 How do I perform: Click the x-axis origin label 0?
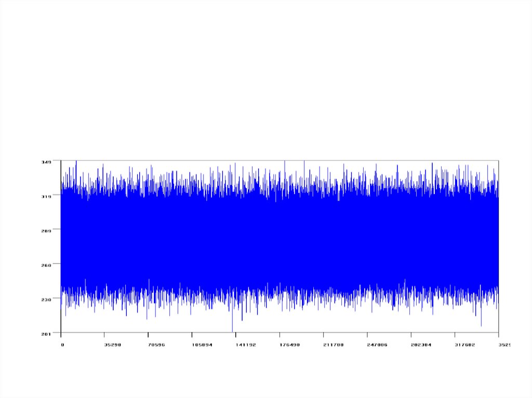(x=62, y=345)
